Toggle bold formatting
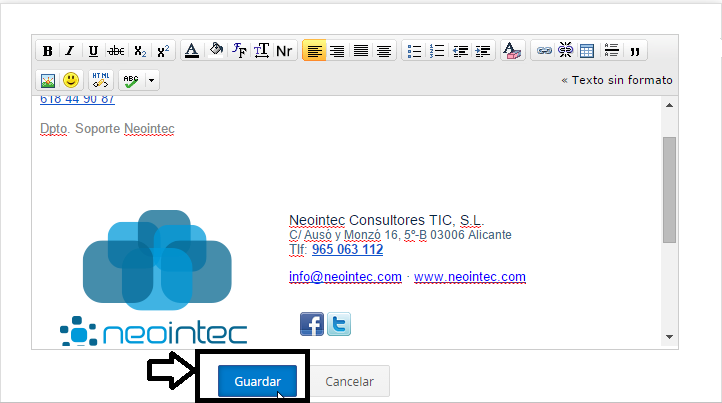 point(47,51)
